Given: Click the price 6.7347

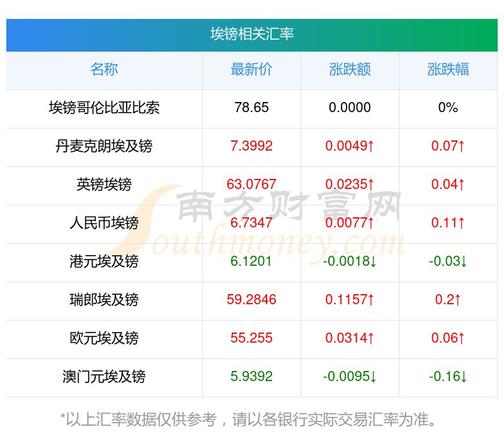Looking at the screenshot, I should [x=251, y=223].
